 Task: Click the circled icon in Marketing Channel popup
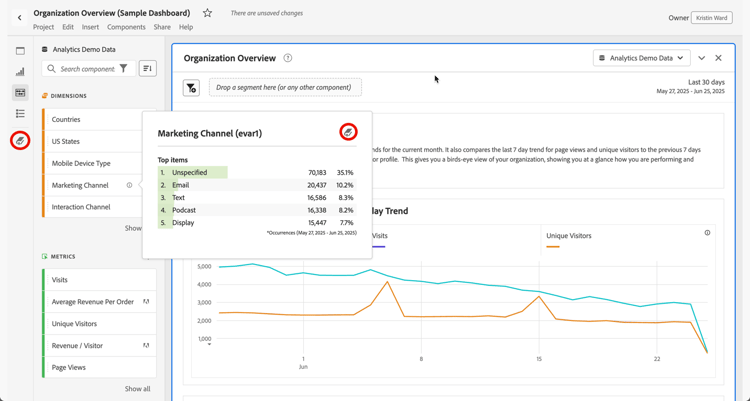[x=348, y=132]
